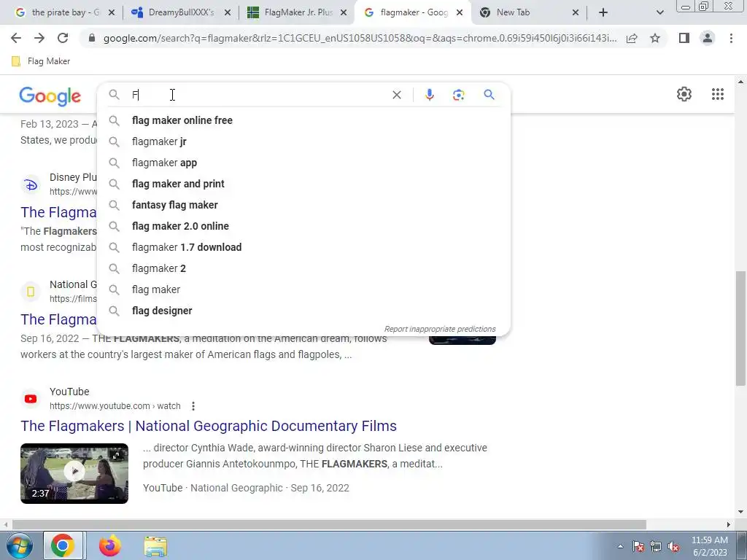Close the FlagMaker Jr. Plus tab

(x=344, y=13)
